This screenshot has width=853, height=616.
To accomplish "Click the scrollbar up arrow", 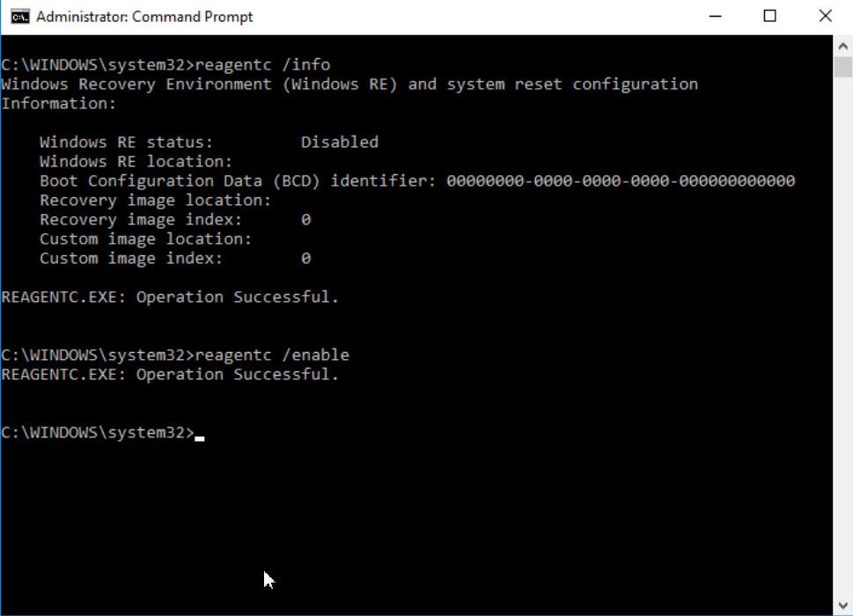I will (842, 43).
